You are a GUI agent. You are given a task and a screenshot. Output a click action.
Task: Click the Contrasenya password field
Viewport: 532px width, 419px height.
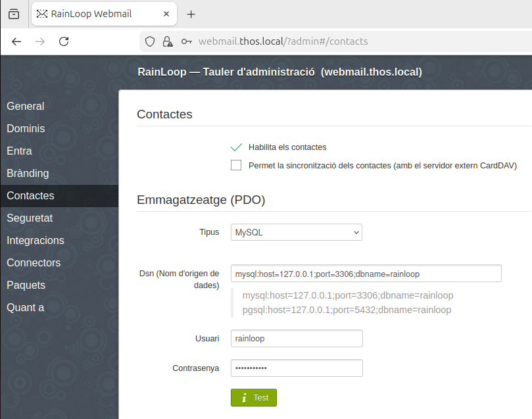click(x=297, y=368)
